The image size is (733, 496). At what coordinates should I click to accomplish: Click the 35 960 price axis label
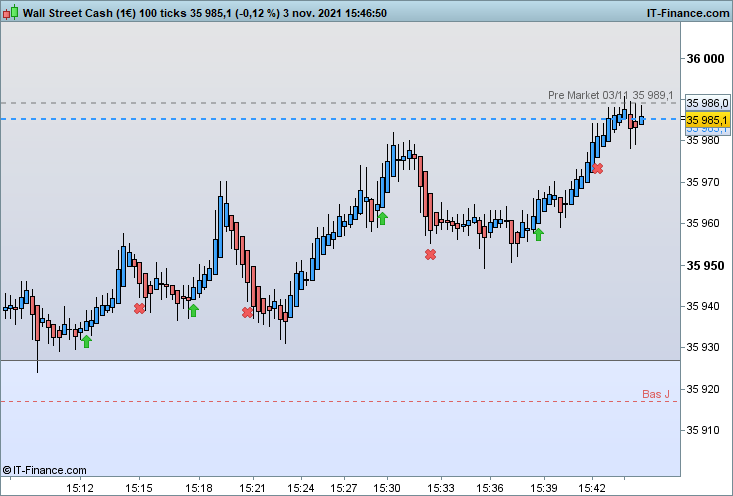[702, 223]
